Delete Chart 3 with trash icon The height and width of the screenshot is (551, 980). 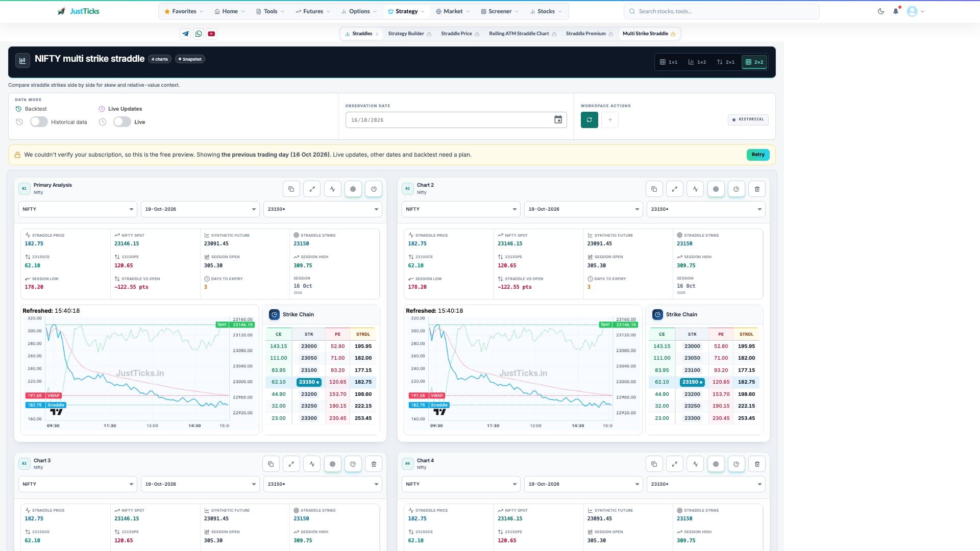pos(374,464)
